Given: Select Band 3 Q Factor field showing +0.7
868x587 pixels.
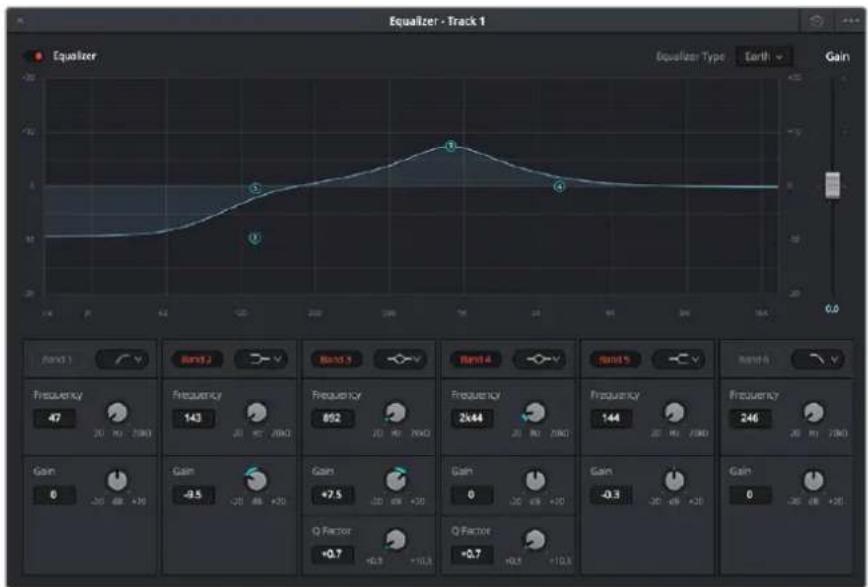Looking at the screenshot, I should (x=333, y=554).
